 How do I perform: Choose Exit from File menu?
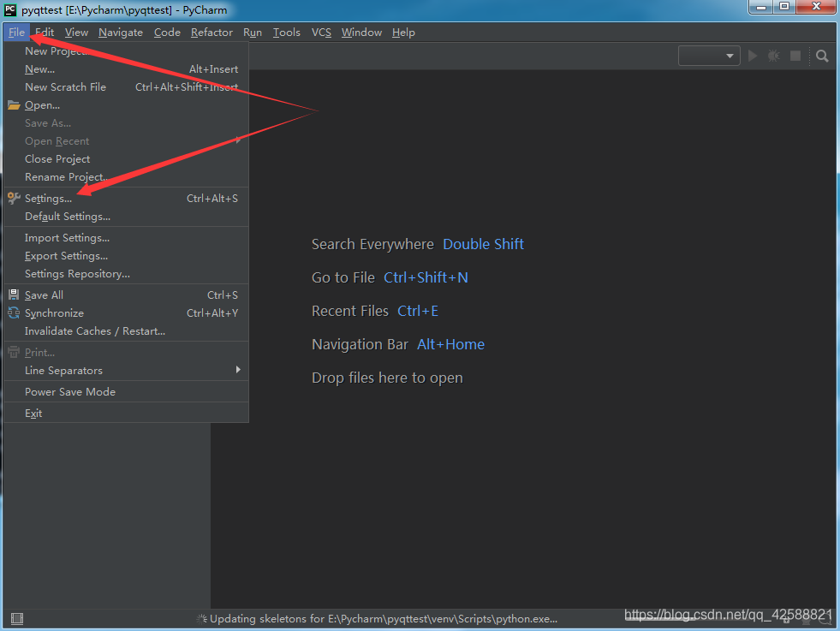pyautogui.click(x=127, y=413)
